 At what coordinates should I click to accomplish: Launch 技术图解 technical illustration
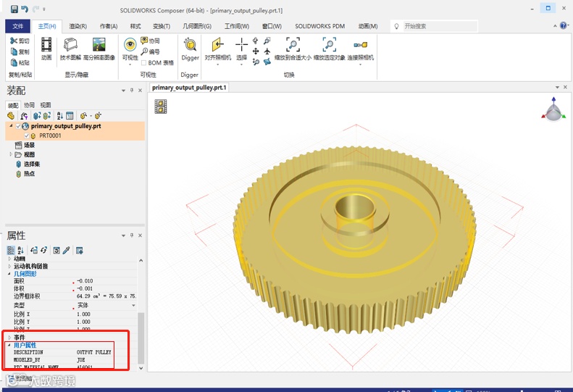[x=70, y=49]
